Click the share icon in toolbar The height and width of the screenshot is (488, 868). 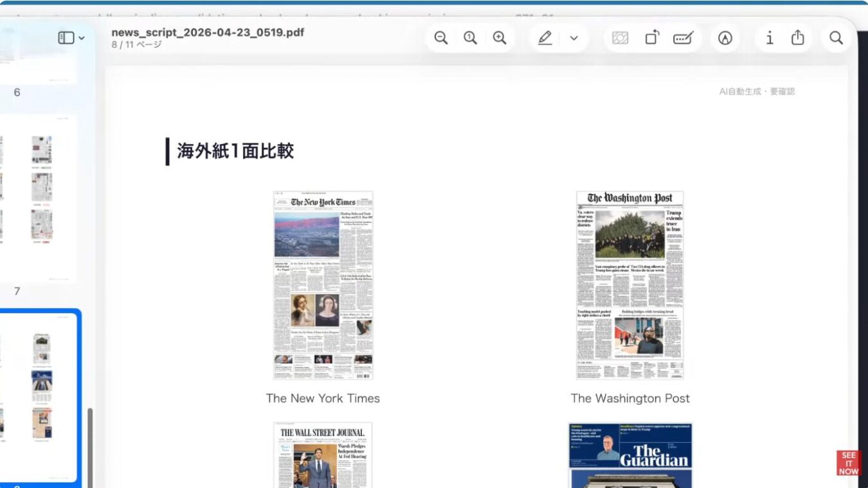798,38
